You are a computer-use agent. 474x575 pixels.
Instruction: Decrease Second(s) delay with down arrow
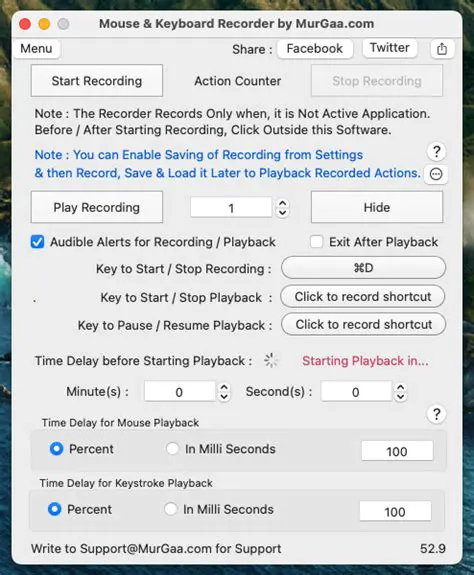click(x=401, y=397)
